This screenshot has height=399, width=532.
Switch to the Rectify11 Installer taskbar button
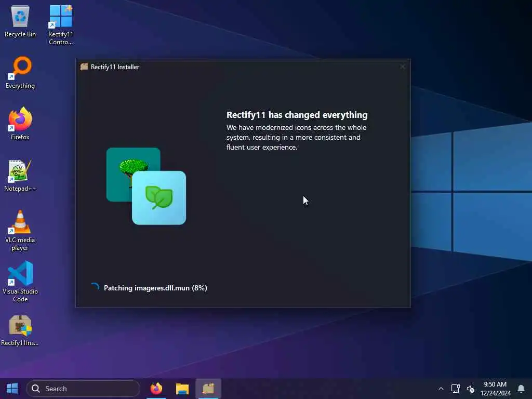[x=208, y=389]
